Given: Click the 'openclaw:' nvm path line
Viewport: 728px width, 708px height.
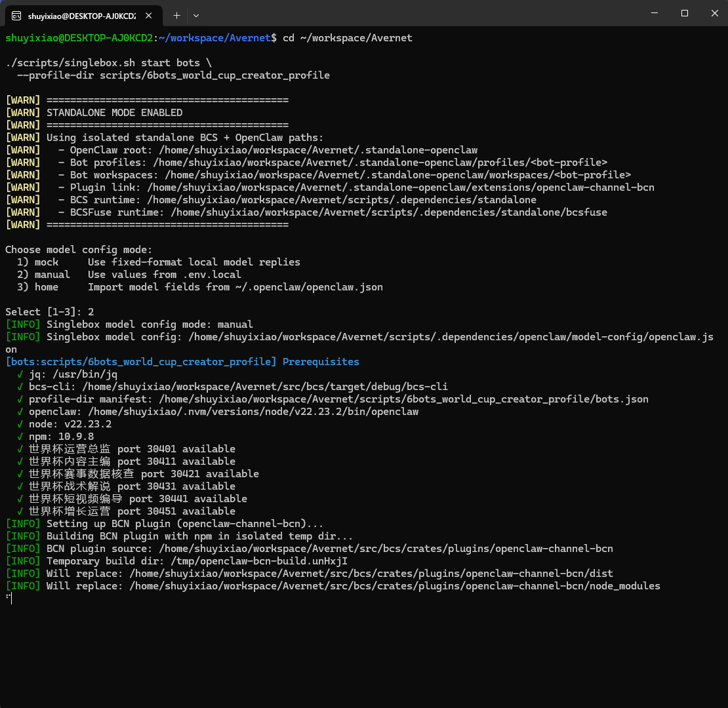Looking at the screenshot, I should [x=218, y=412].
